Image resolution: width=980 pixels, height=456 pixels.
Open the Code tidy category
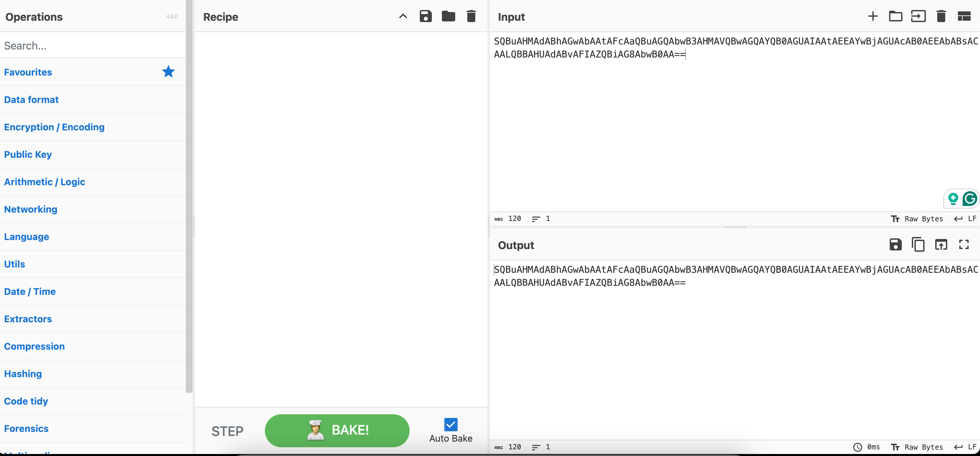click(93, 401)
